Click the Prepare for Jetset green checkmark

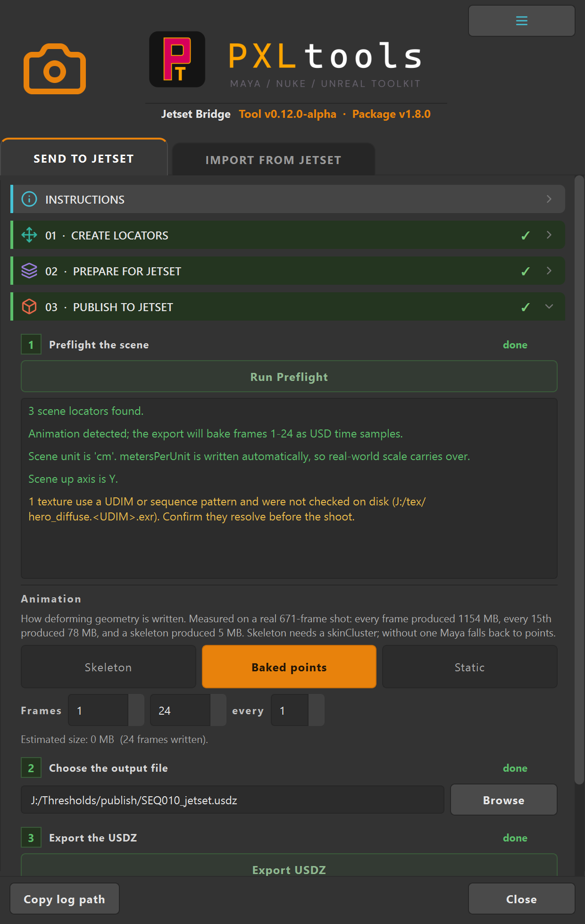[525, 271]
